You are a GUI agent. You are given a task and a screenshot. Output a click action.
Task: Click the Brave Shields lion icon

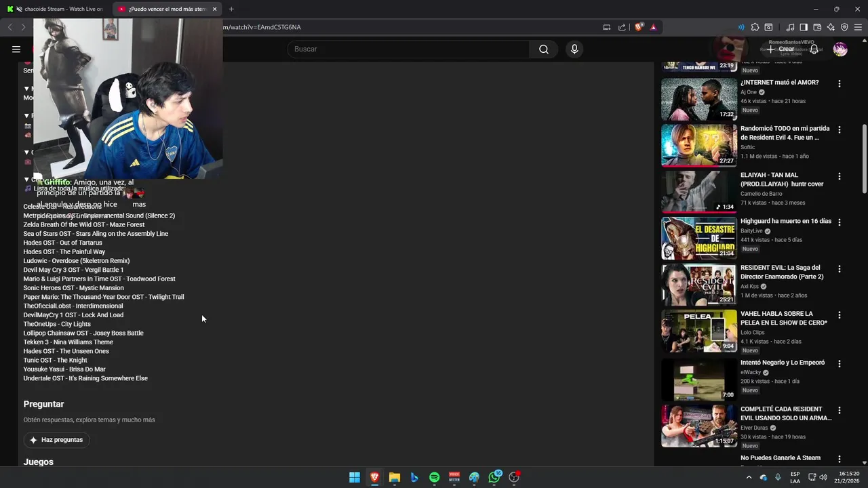point(639,27)
